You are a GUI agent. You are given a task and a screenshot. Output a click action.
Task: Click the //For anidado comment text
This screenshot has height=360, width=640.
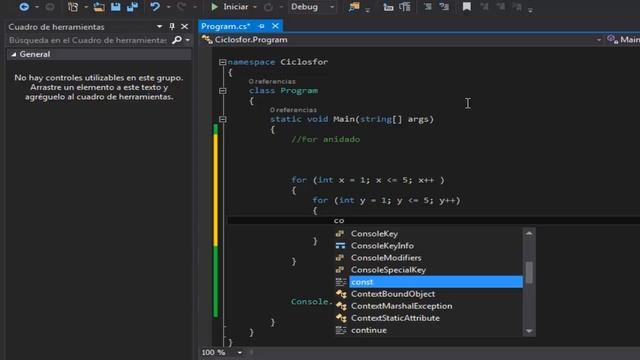tap(325, 140)
